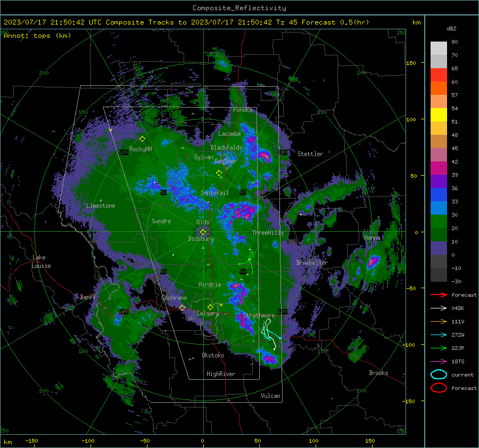This screenshot has height=448, width=479.
Task: Select the bright red swatch in dBZ legend
Action: pos(439,75)
